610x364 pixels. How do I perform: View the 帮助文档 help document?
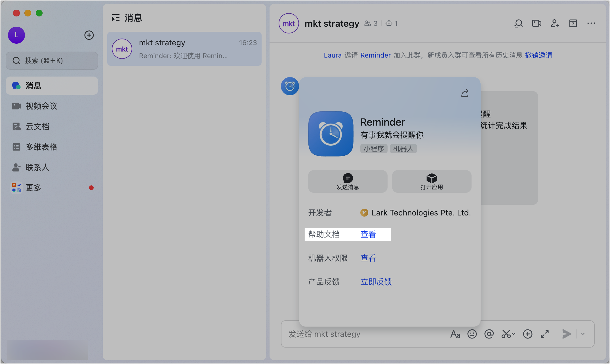(368, 234)
